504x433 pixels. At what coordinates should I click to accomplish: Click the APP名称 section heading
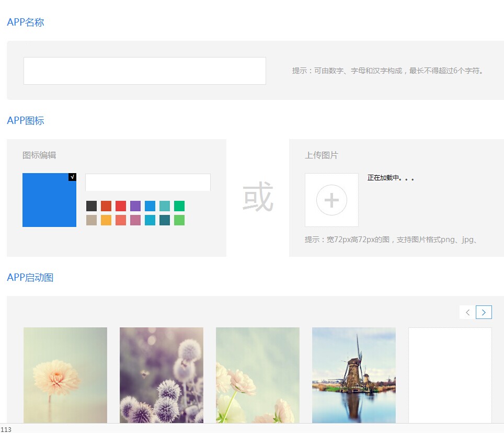[26, 22]
